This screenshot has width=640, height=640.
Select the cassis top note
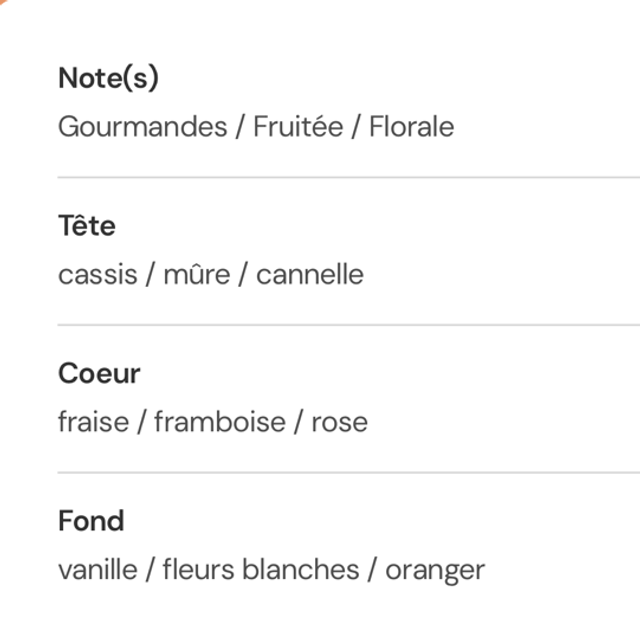pyautogui.click(x=97, y=275)
